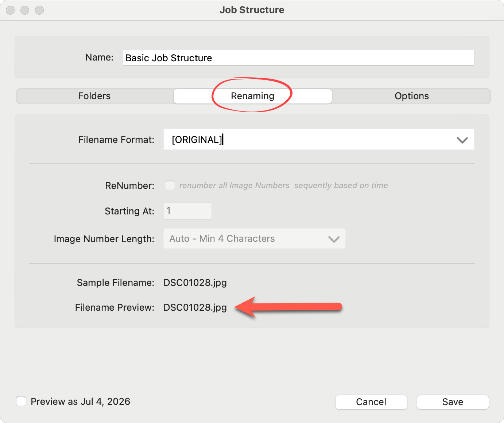Click the minimize window button
Screen dimensions: 504x423
point(25,10)
